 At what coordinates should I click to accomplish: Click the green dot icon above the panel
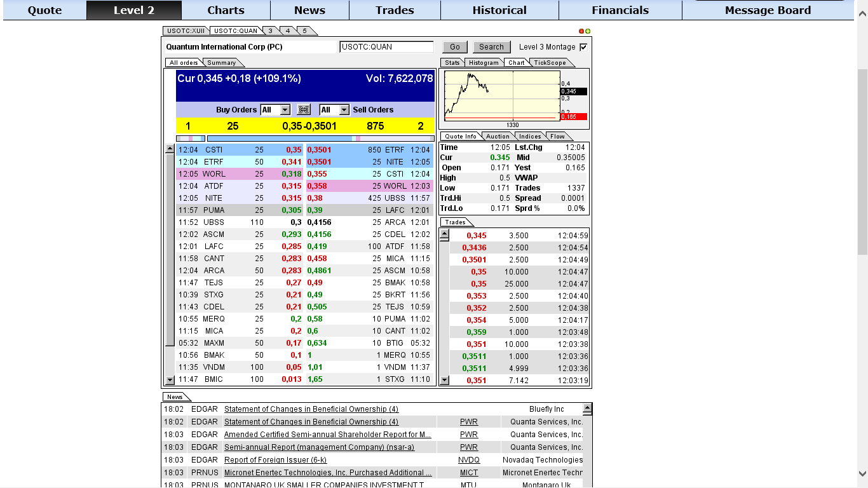(x=588, y=31)
